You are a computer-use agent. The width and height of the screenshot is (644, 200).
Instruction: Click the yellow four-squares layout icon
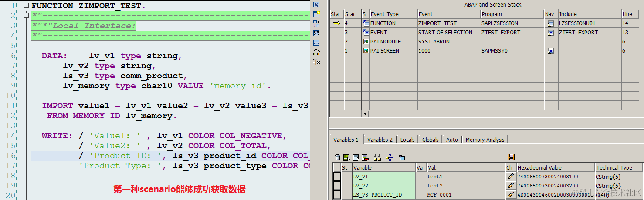377,157
